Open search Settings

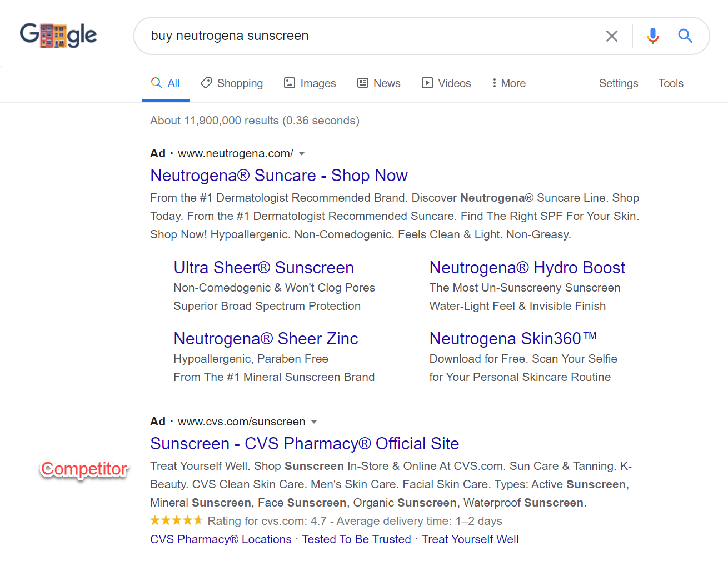click(619, 83)
